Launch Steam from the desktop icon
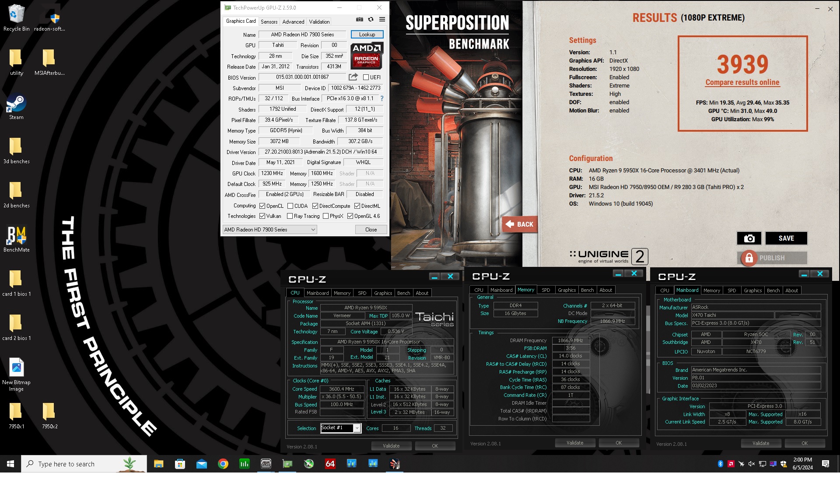840x504 pixels. coord(16,106)
